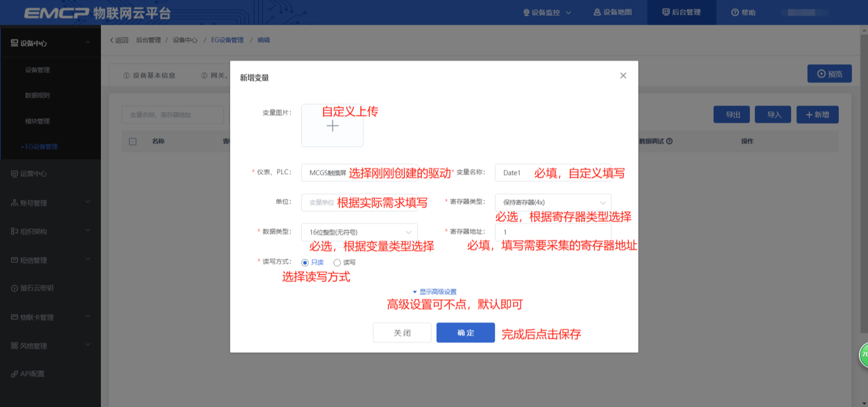The width and height of the screenshot is (868, 407).
Task: Click the 短信管理 envelope icon
Action: coord(15,260)
